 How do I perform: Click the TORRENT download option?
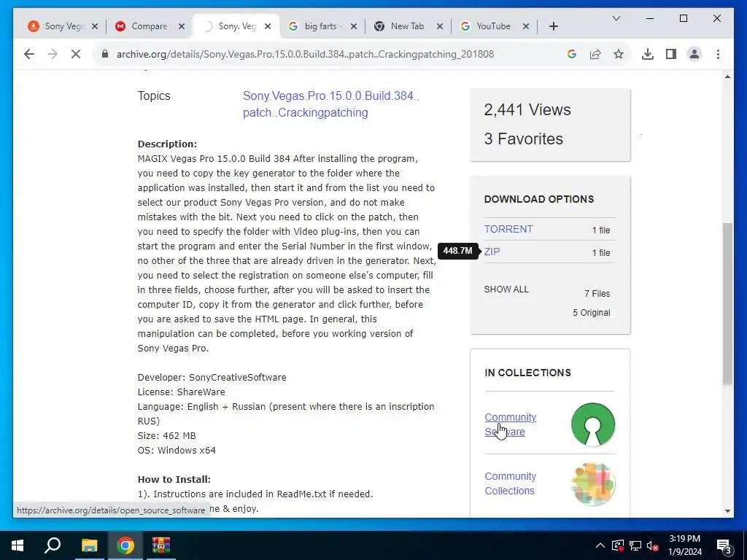point(508,229)
